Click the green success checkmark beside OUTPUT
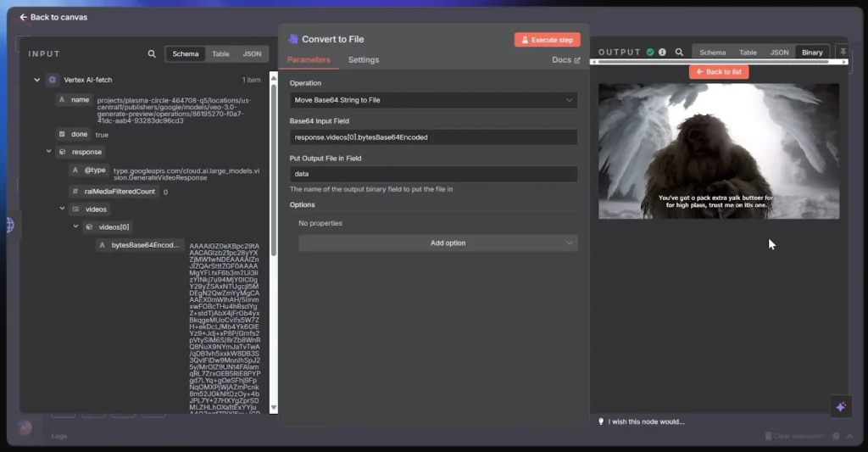Image resolution: width=868 pixels, height=452 pixels. click(x=650, y=53)
